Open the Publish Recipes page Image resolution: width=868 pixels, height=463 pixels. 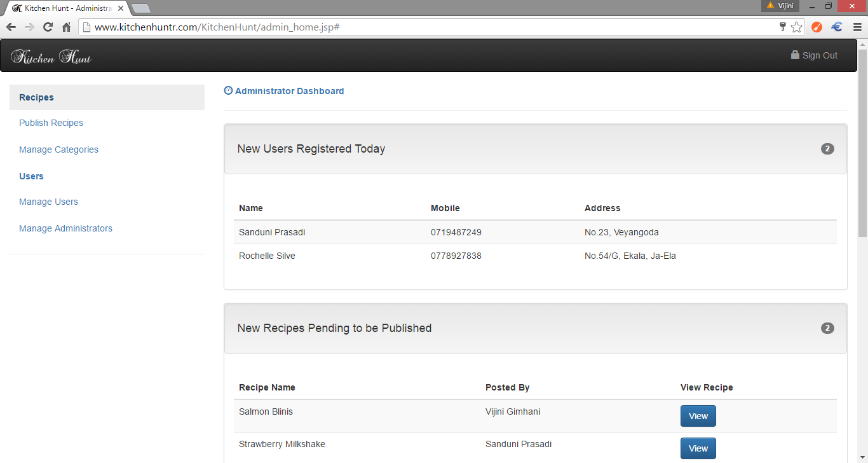coord(51,123)
